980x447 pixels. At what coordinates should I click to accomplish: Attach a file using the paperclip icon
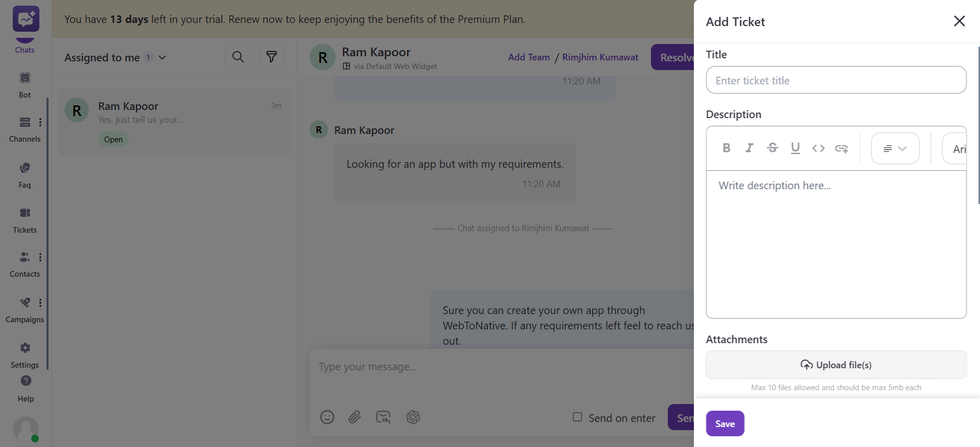click(x=355, y=417)
